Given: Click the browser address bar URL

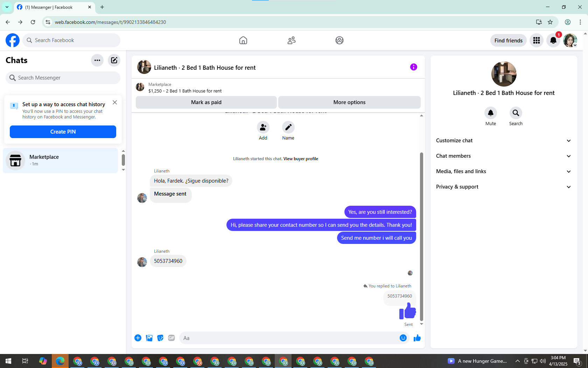Looking at the screenshot, I should click(111, 22).
